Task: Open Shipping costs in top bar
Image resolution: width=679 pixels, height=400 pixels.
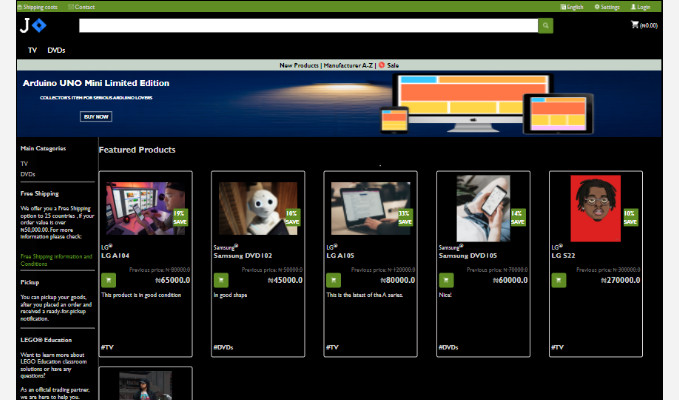Action: pos(37,7)
